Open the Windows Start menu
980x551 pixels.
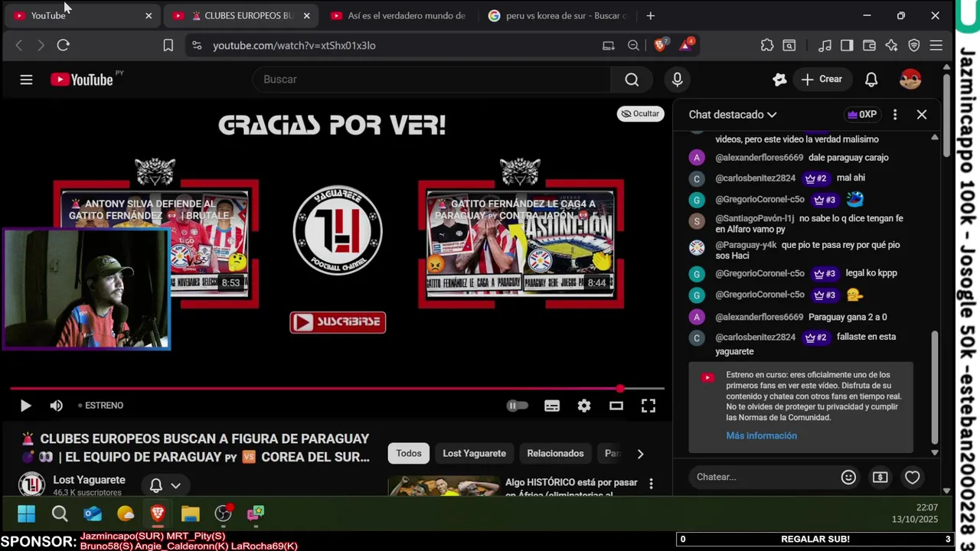[x=26, y=514]
